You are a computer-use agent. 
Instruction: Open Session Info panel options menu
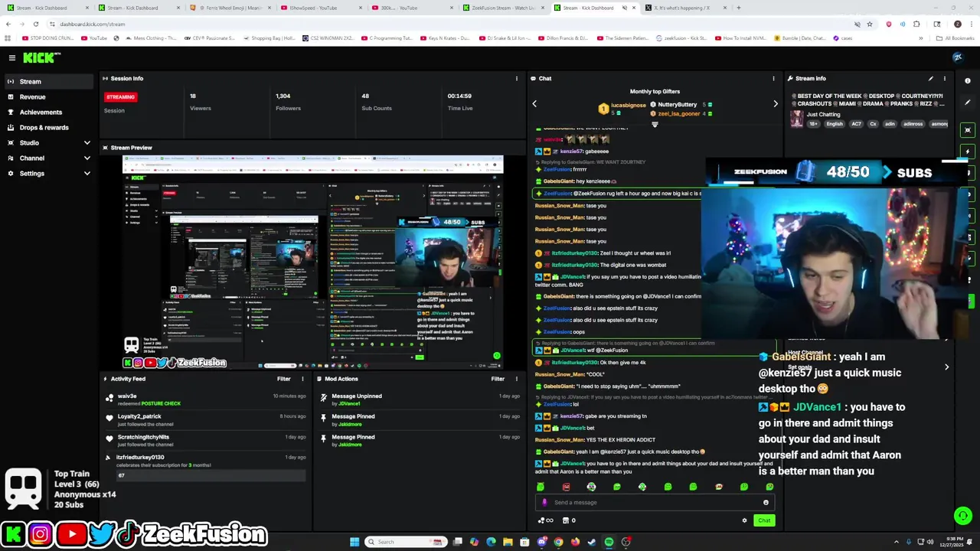pos(516,78)
